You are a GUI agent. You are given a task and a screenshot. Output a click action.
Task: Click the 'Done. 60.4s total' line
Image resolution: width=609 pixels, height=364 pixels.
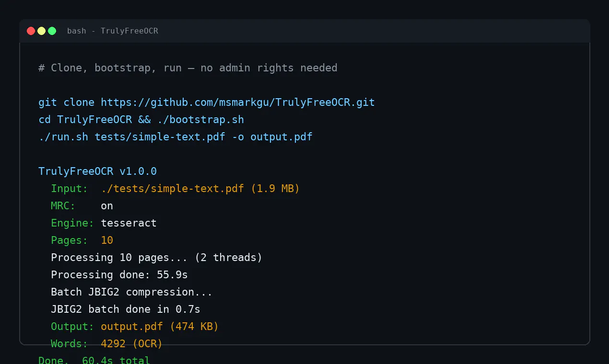click(x=94, y=360)
